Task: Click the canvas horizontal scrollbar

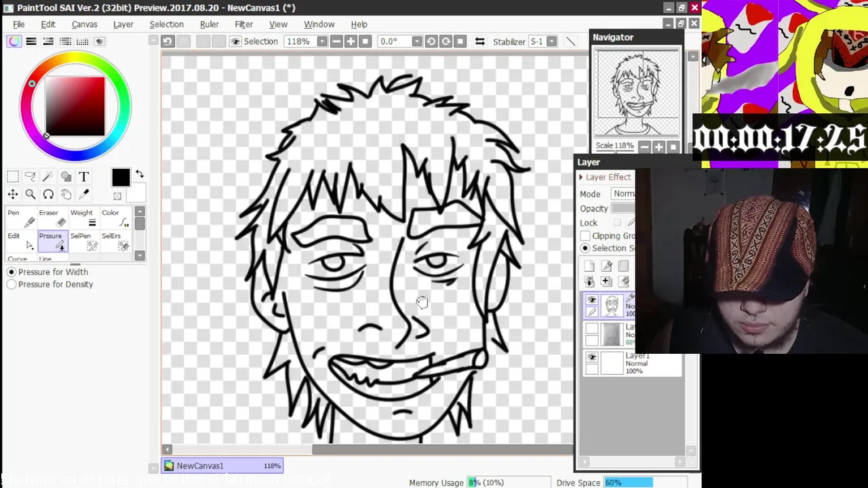Action: tap(442, 449)
